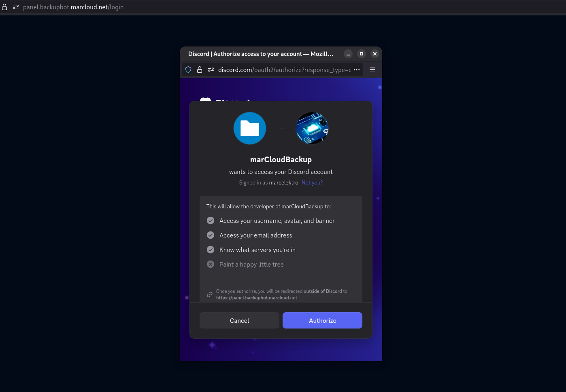This screenshot has height=392, width=566.
Task: Click 'Access your username, avatar, and banner' text
Action: coord(277,221)
